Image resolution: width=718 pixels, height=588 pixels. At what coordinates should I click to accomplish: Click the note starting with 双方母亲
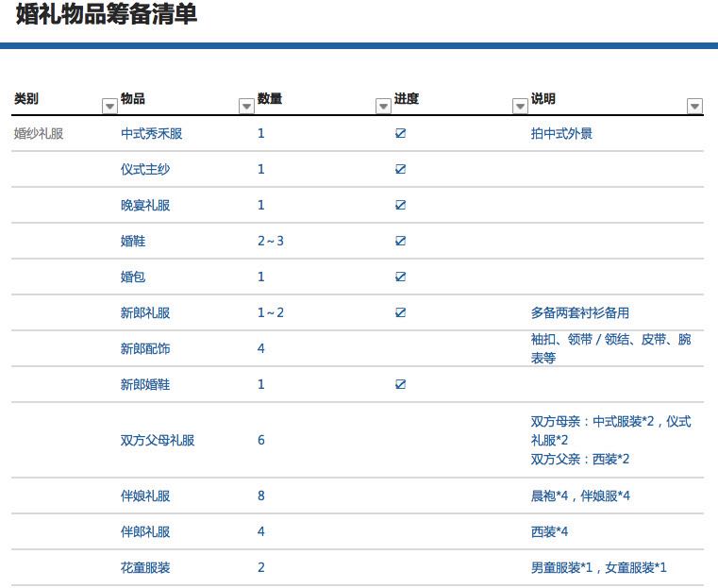(x=610, y=440)
